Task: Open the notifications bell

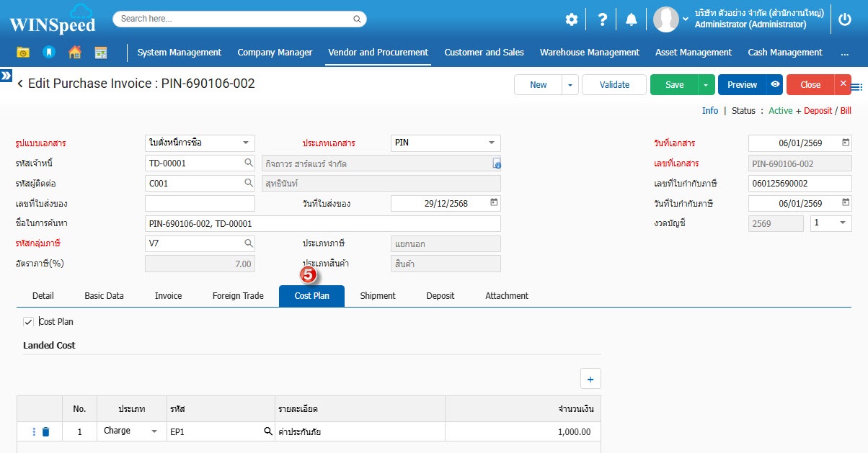Action: tap(632, 19)
